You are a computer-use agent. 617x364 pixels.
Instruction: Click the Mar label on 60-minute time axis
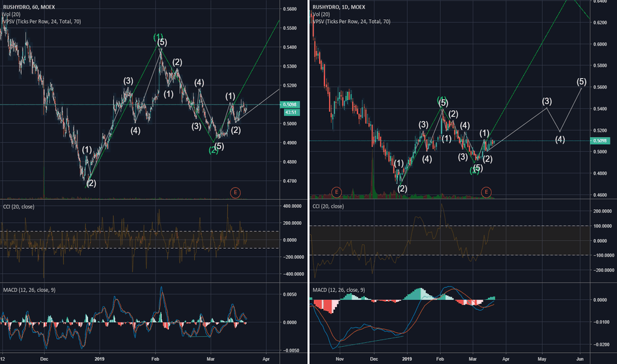(211, 359)
